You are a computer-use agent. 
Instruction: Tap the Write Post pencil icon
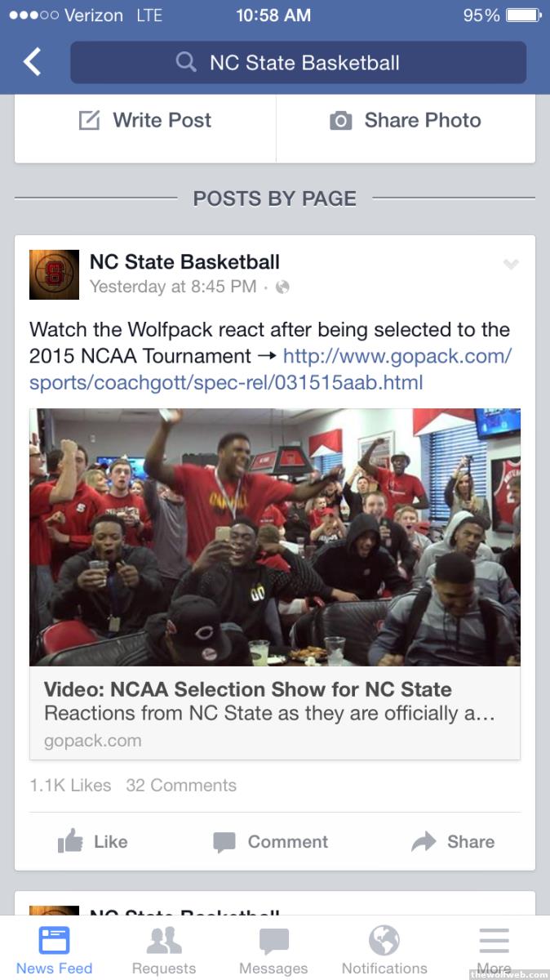point(89,121)
